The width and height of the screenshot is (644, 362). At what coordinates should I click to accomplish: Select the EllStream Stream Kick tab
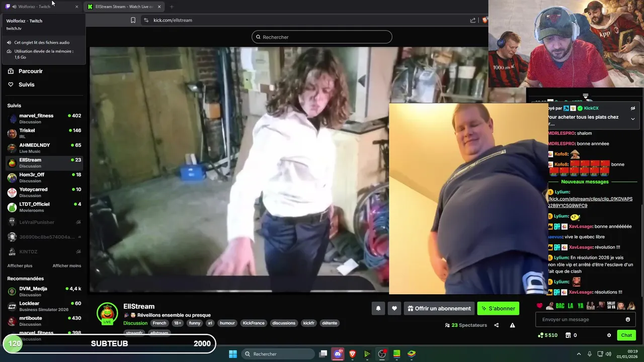pos(124,7)
